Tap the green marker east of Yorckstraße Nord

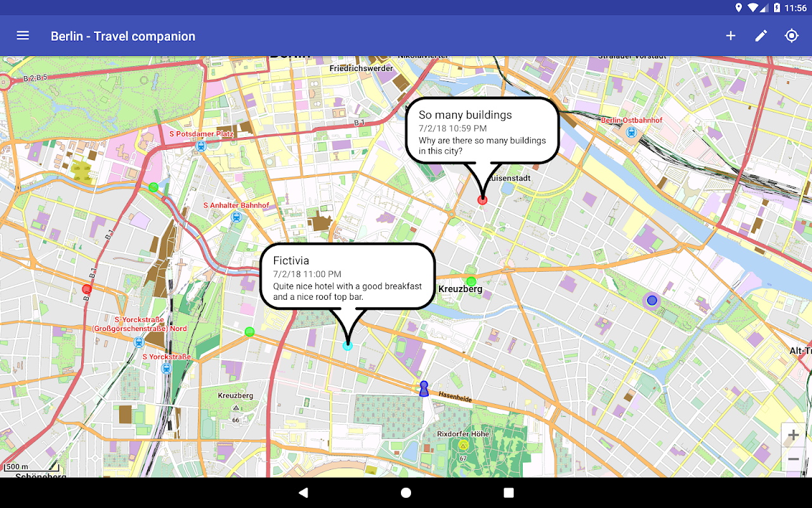(249, 331)
